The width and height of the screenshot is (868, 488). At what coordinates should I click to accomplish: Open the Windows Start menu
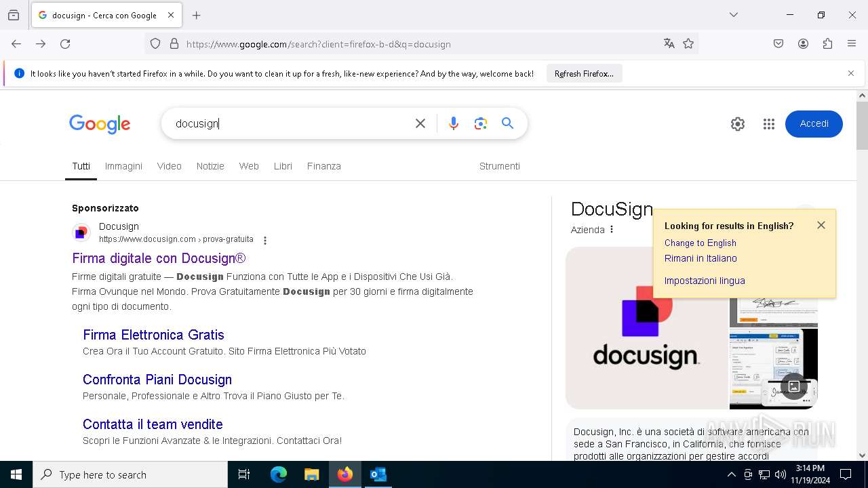pyautogui.click(x=16, y=474)
